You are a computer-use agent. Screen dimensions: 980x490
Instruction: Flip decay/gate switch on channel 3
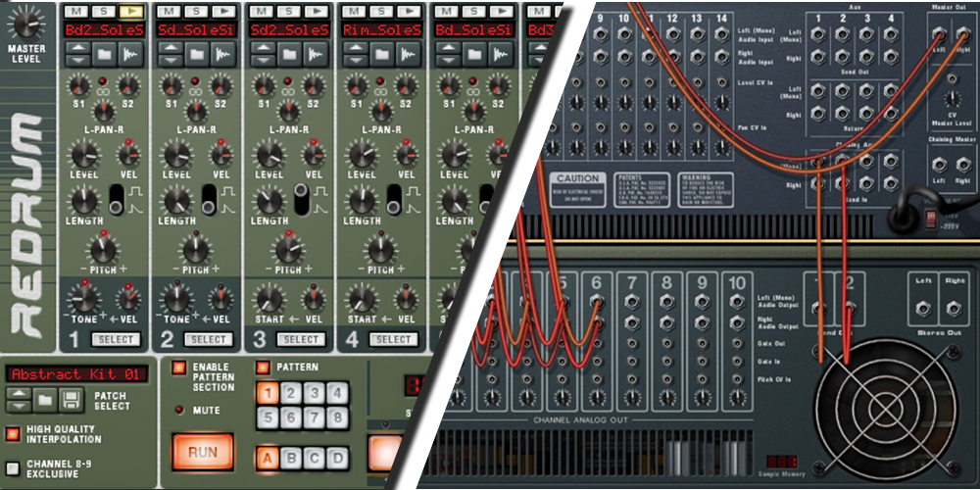click(301, 200)
